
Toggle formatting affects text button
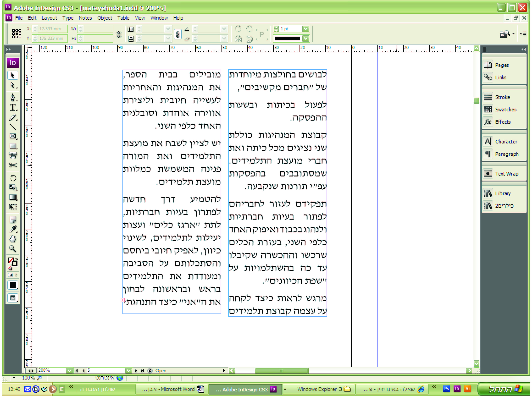pos(16,275)
